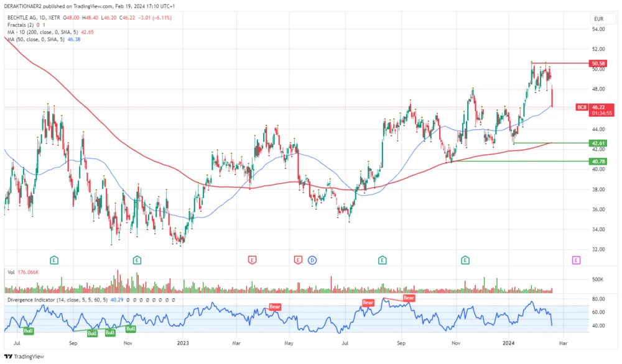Open the EUR currency selector

coord(600,19)
